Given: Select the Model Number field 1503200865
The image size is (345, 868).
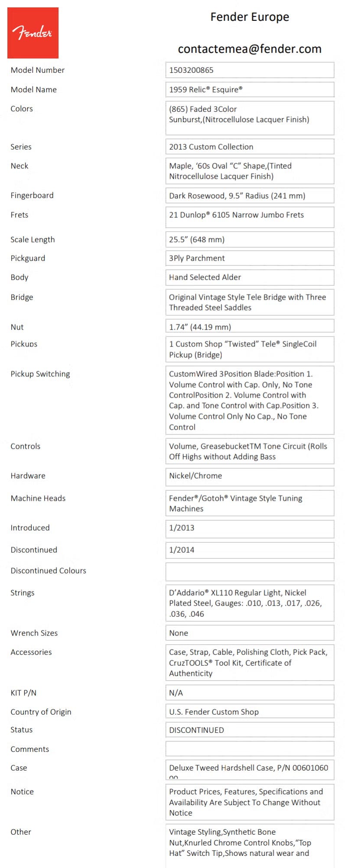Looking at the screenshot, I should click(250, 70).
